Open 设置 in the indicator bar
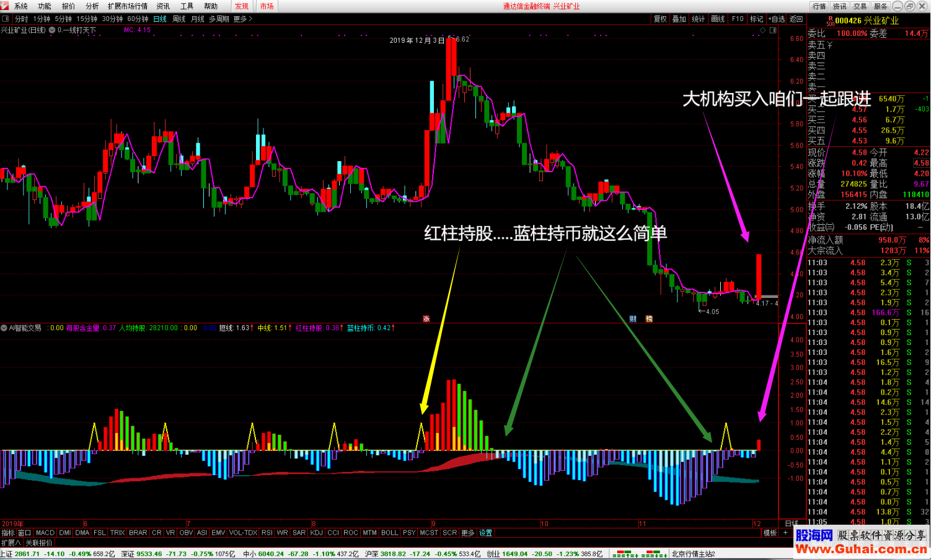 tap(486, 533)
